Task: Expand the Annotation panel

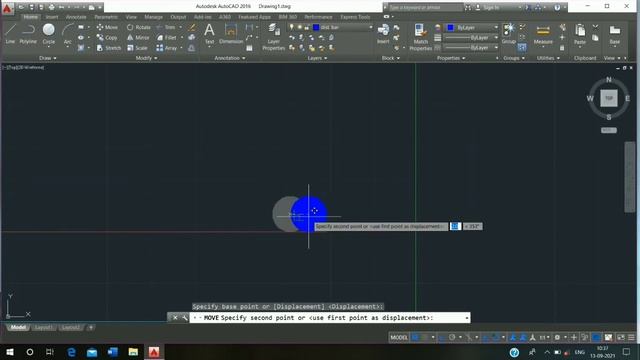Action: [230, 58]
